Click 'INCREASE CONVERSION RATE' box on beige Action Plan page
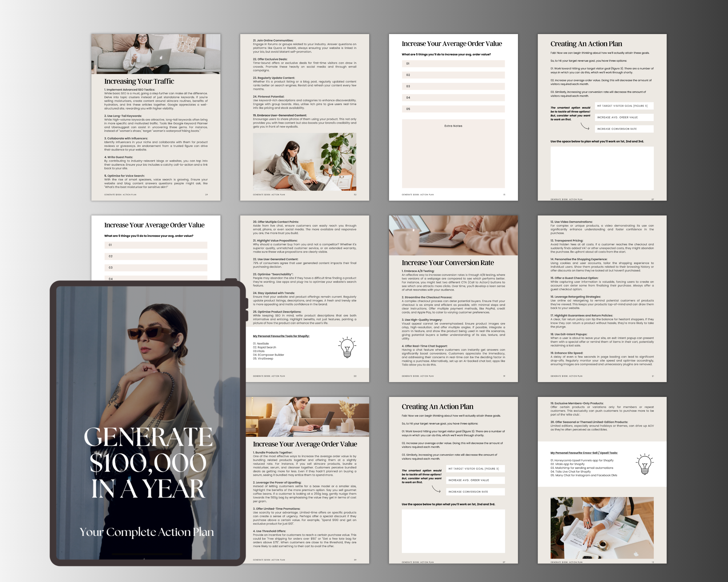 pyautogui.click(x=624, y=129)
